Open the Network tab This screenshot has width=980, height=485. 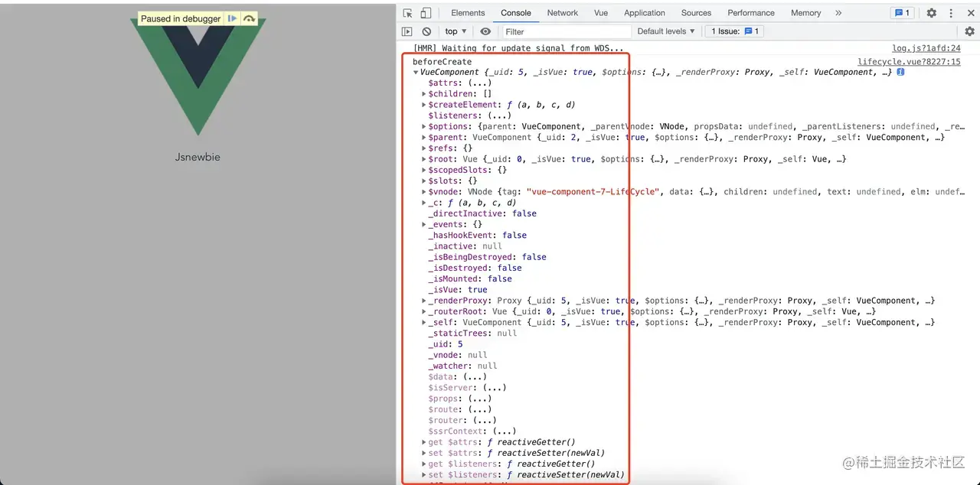(x=563, y=13)
